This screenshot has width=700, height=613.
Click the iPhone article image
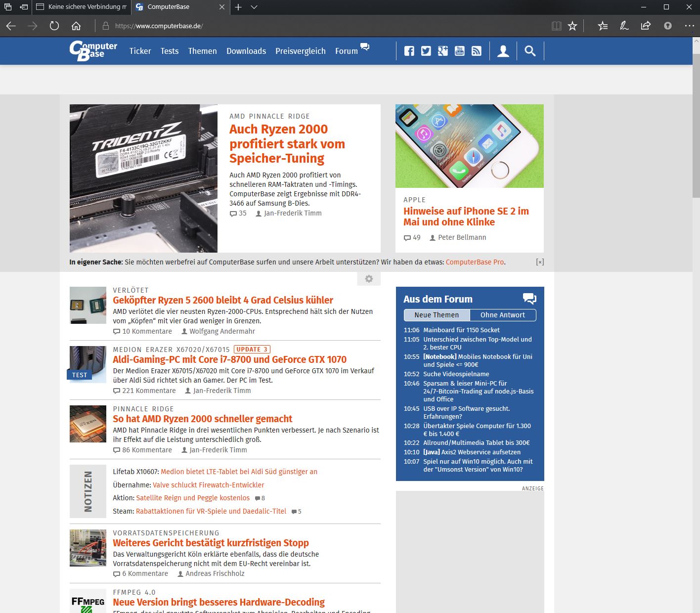pos(470,146)
